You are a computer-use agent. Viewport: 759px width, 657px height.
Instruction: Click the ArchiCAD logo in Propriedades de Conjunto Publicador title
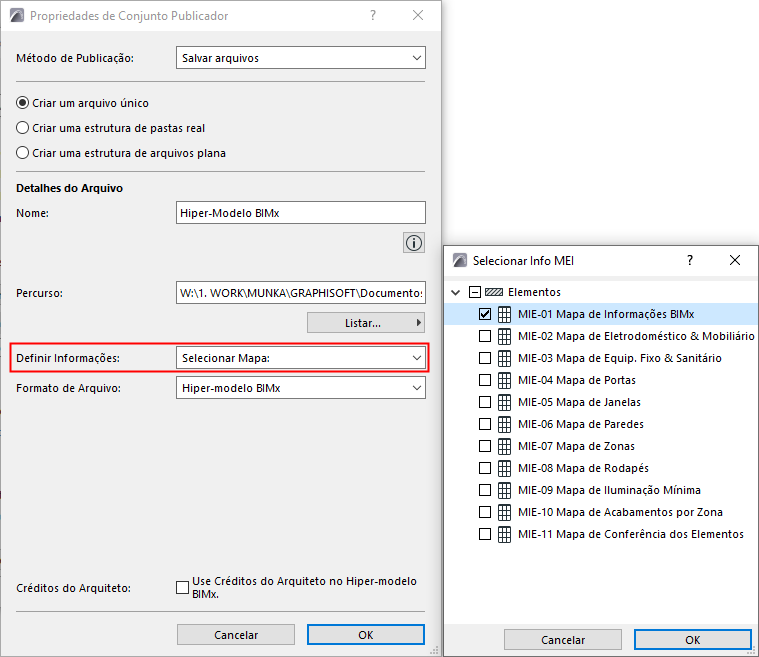pyautogui.click(x=17, y=15)
